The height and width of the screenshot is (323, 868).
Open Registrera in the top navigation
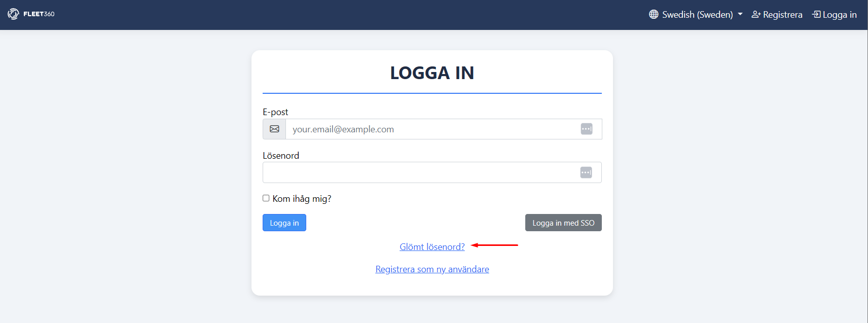coord(777,14)
